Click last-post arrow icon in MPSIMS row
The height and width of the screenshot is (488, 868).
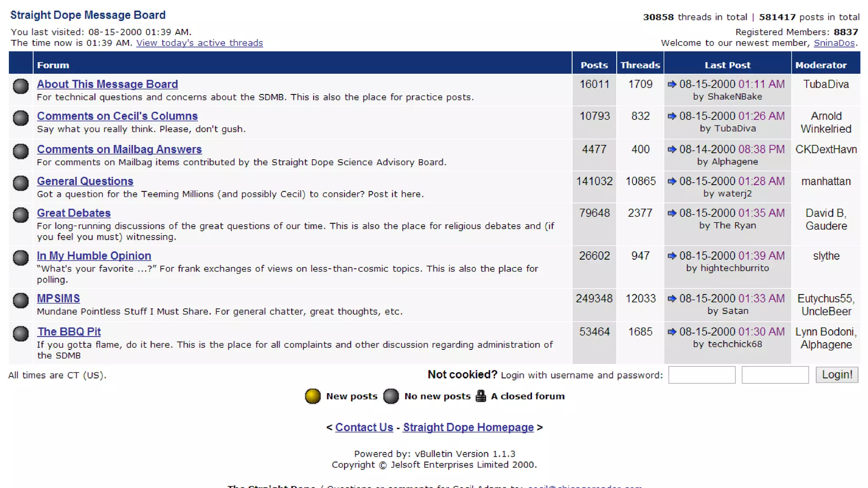pyautogui.click(x=672, y=299)
